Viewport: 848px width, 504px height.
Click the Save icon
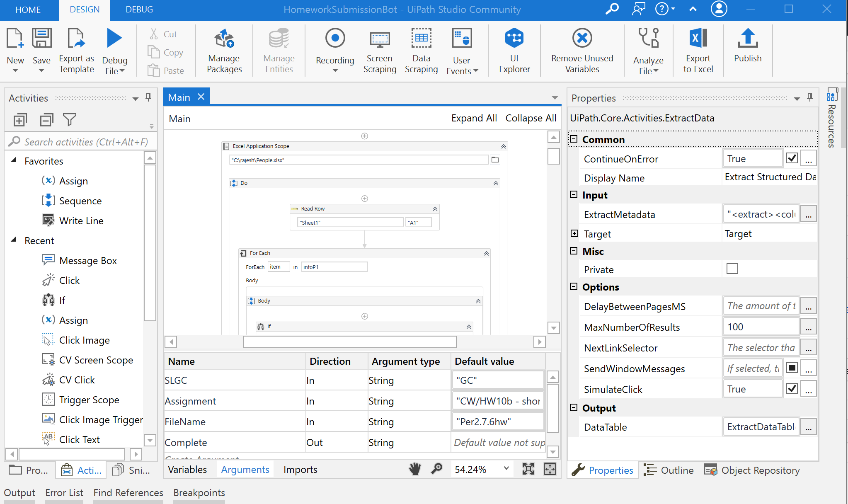point(41,39)
